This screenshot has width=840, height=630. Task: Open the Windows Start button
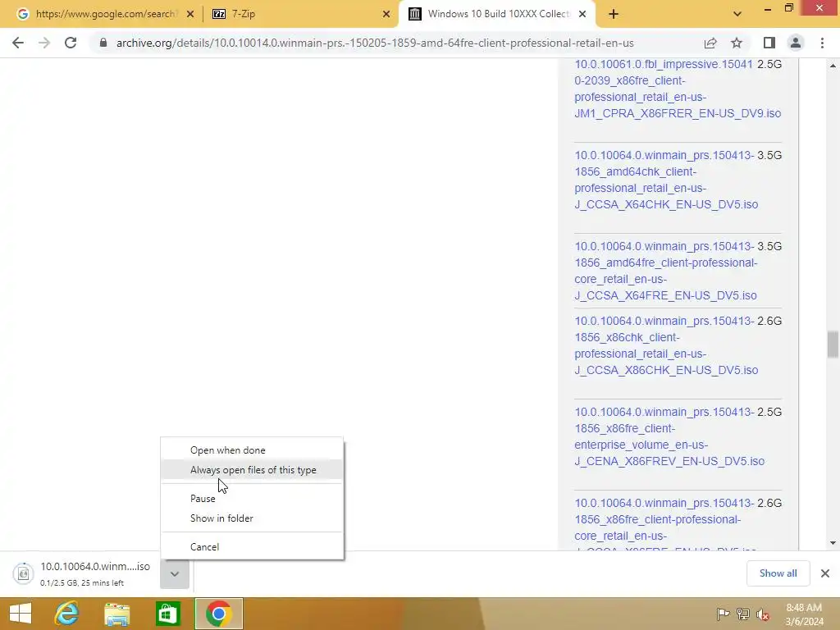tap(21, 614)
